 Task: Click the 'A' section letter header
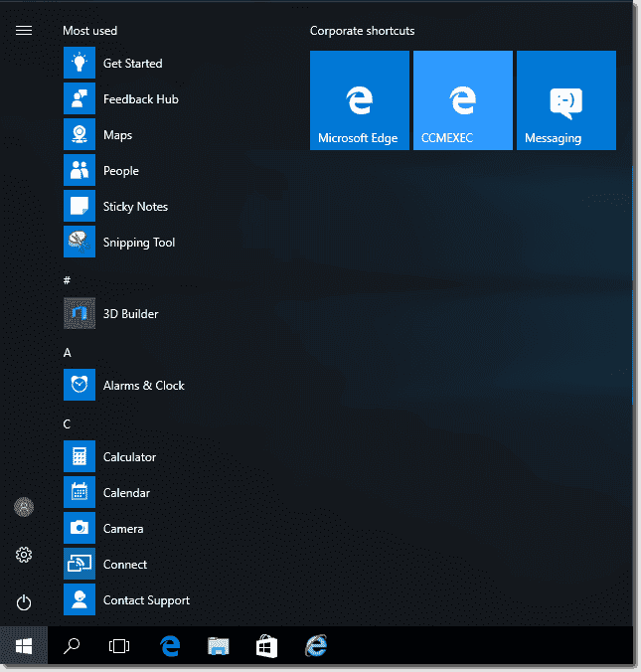pyautogui.click(x=68, y=352)
